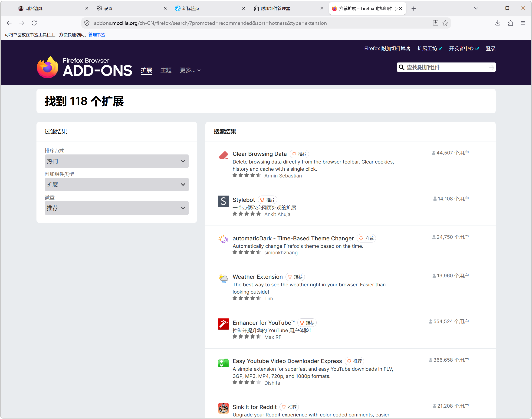Click the star rating for Stylebot
The height and width of the screenshot is (419, 532).
(247, 214)
